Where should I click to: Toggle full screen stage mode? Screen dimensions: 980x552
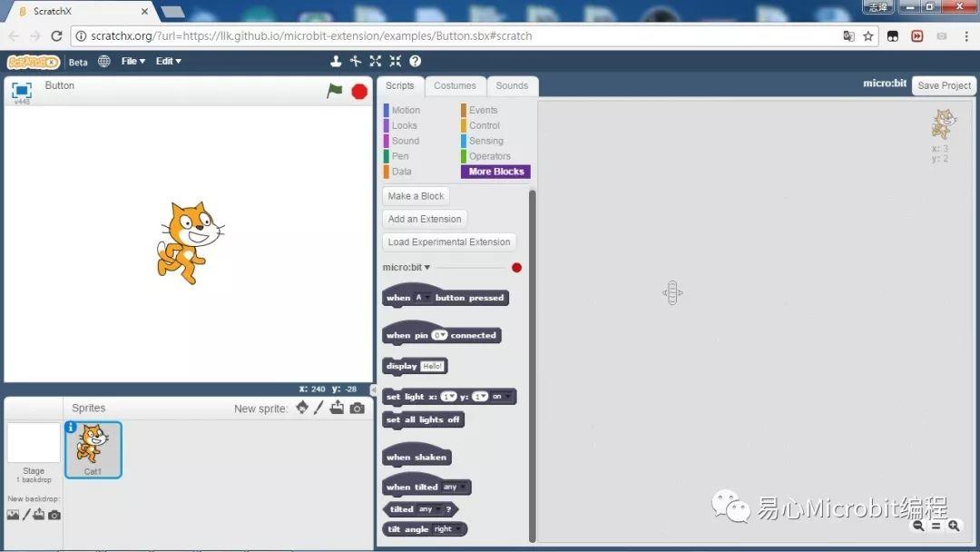click(21, 92)
